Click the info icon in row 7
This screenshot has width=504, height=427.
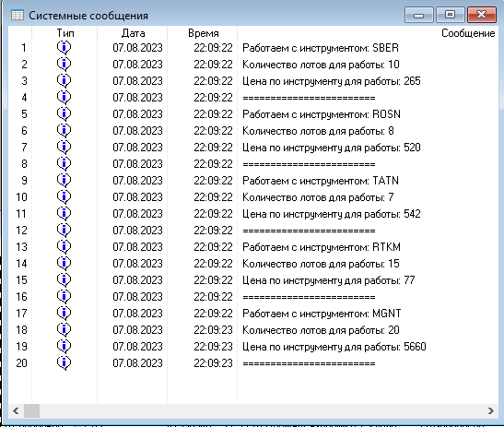(64, 147)
